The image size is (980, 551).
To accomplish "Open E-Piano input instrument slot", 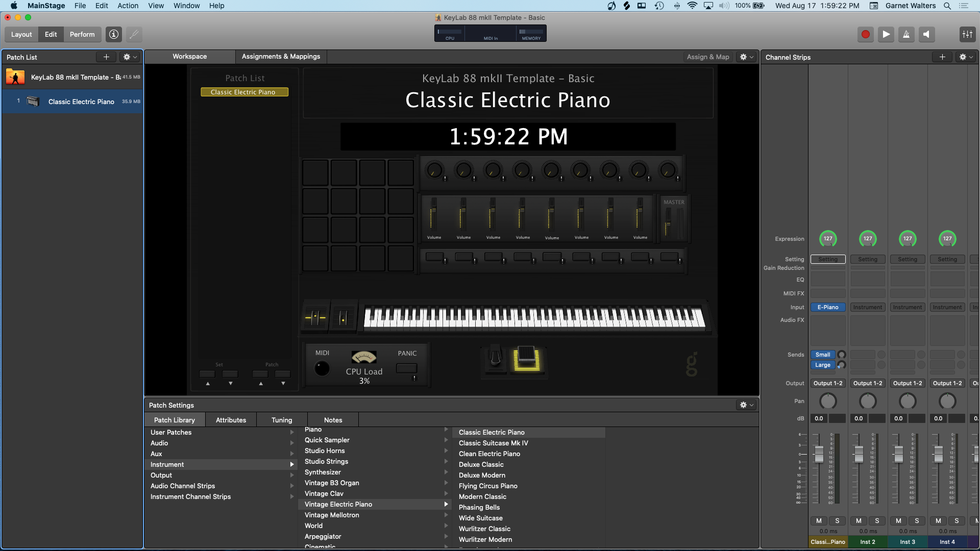I will [828, 307].
